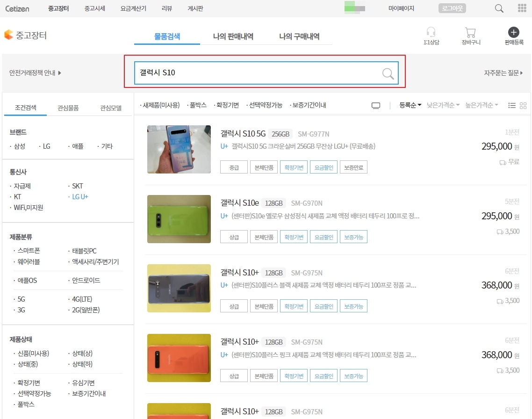Open 갤럭시 S10 5G listing title
This screenshot has width=532, height=419.
tap(243, 134)
